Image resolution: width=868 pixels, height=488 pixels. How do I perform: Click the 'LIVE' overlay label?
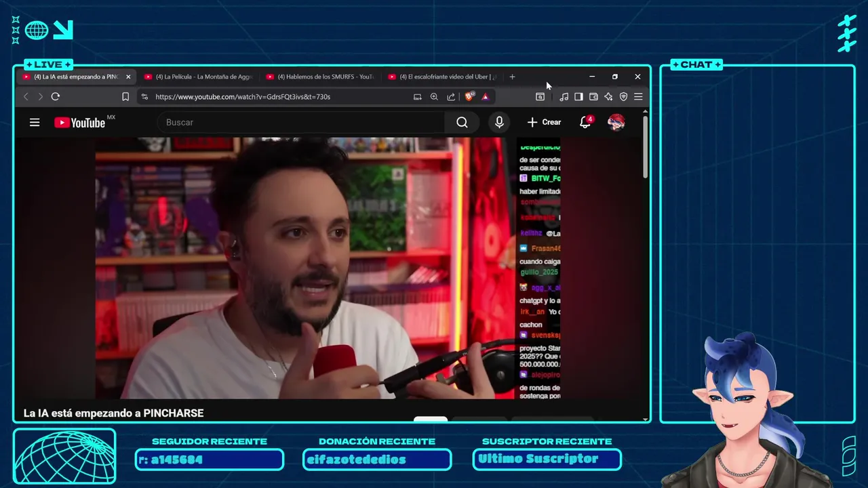pos(48,64)
